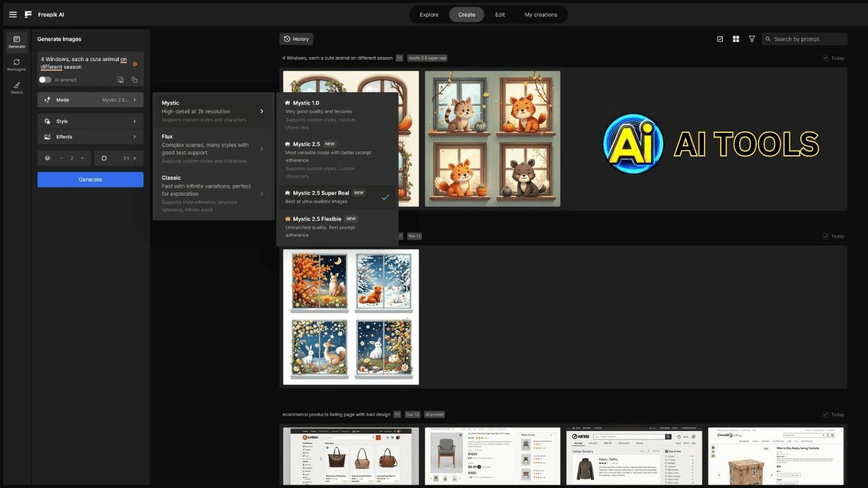868x488 pixels.
Task: Select the Reimagine tool in sidebar
Action: coord(16,65)
